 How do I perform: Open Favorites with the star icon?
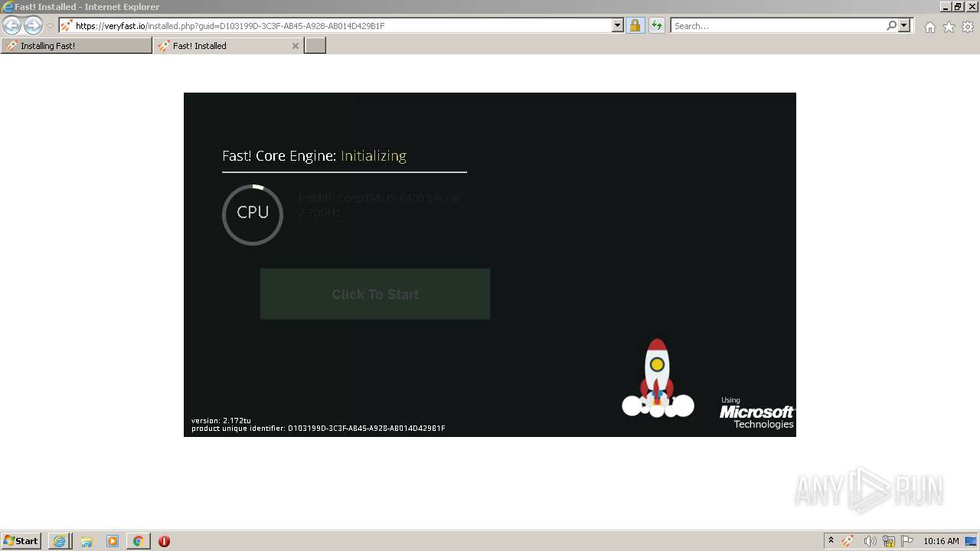coord(949,27)
